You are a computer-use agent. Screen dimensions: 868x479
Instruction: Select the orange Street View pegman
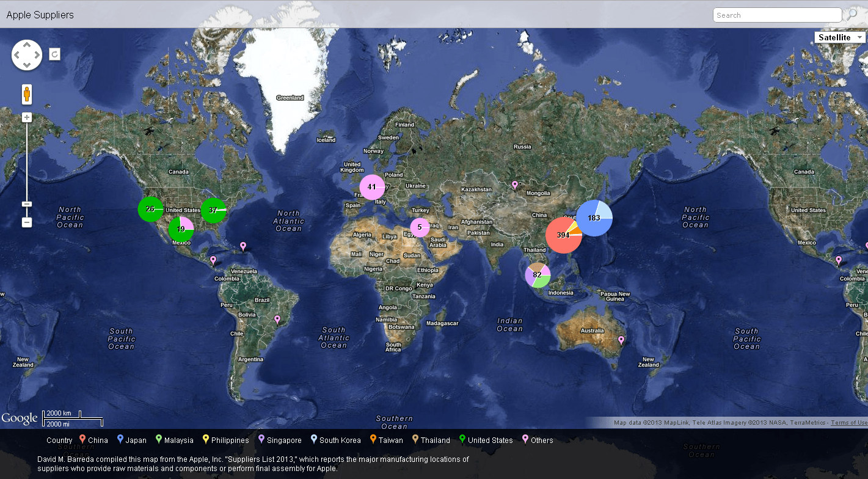(x=27, y=95)
